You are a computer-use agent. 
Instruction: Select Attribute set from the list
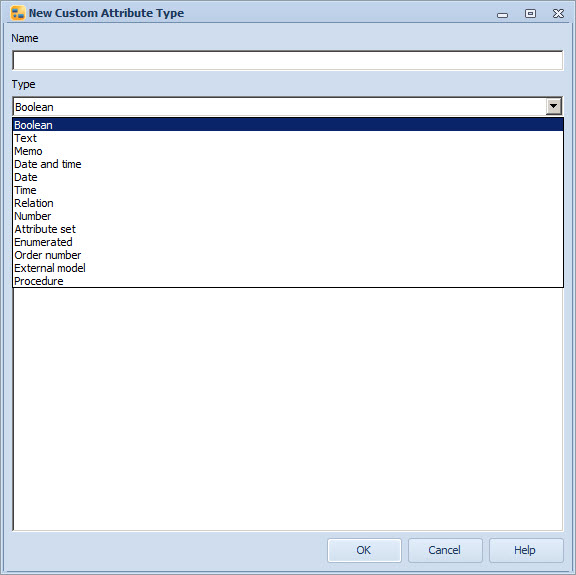(288, 229)
